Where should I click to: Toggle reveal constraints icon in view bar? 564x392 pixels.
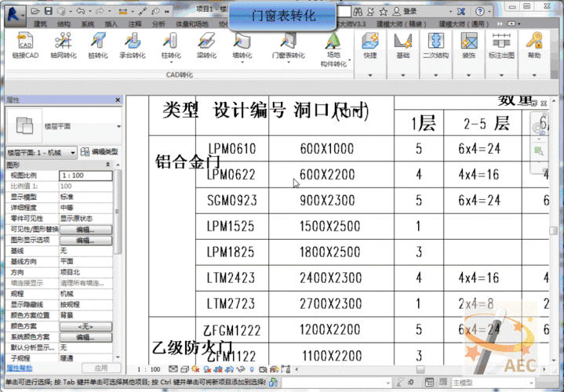point(286,369)
